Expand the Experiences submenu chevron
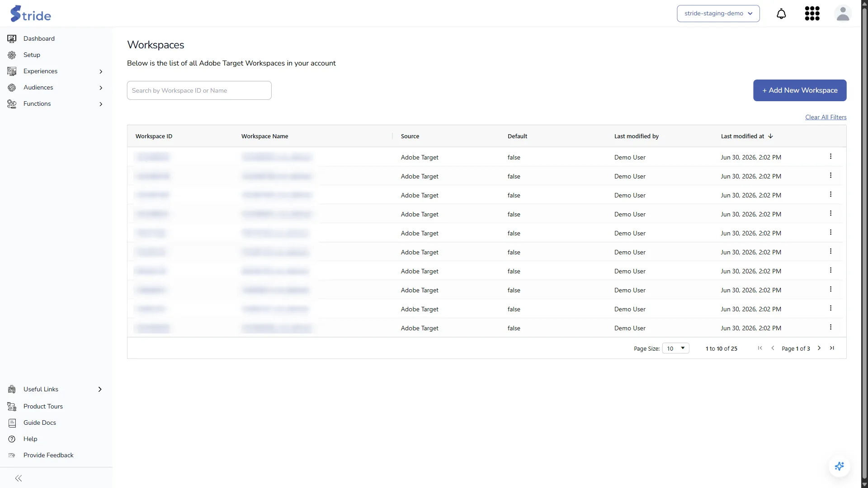The image size is (868, 488). tap(101, 71)
